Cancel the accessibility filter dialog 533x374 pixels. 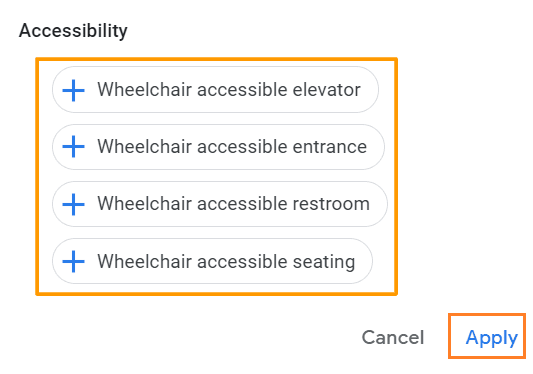click(393, 337)
